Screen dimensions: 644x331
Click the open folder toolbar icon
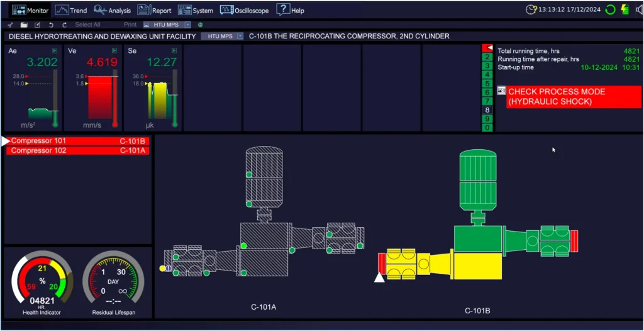point(24,25)
